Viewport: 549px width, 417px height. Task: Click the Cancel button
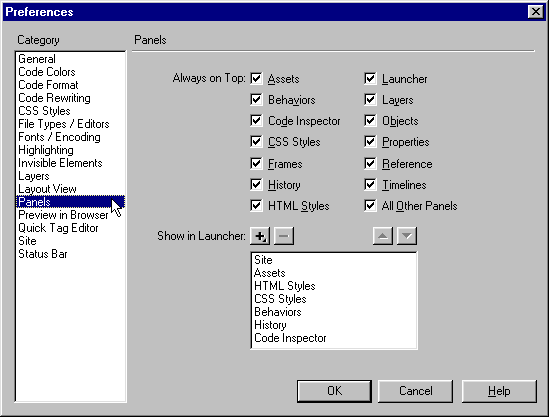[415, 391]
